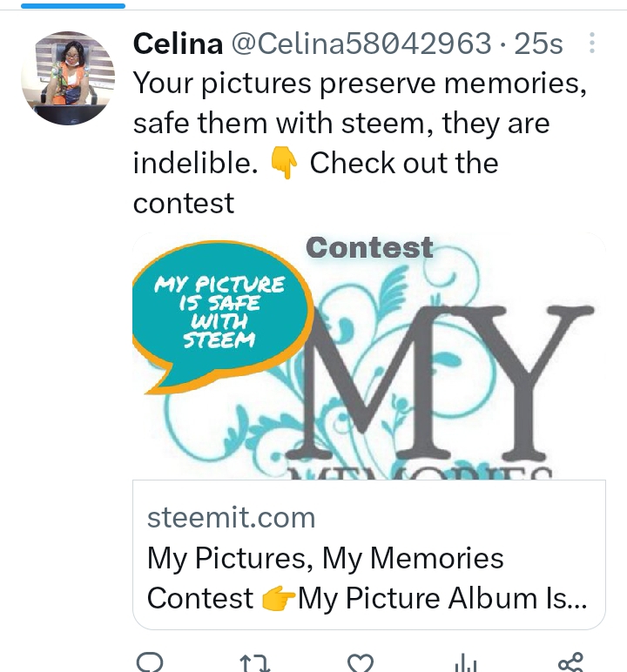View tweet analytics bar chart icon
Viewport: 627px width, 672px height.
point(466,663)
